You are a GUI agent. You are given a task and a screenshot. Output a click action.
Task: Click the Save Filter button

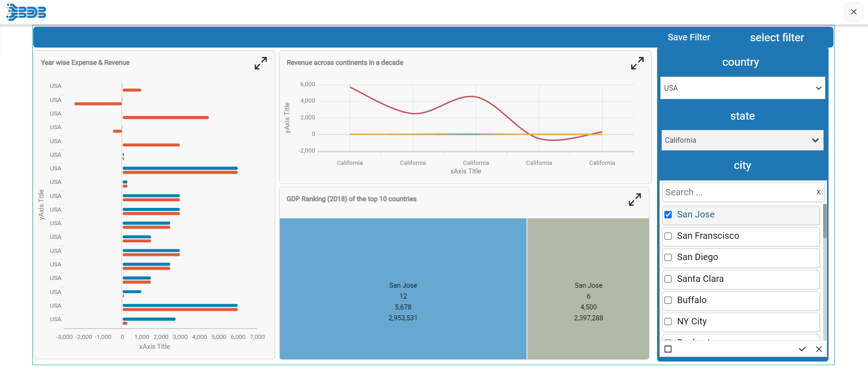[689, 37]
